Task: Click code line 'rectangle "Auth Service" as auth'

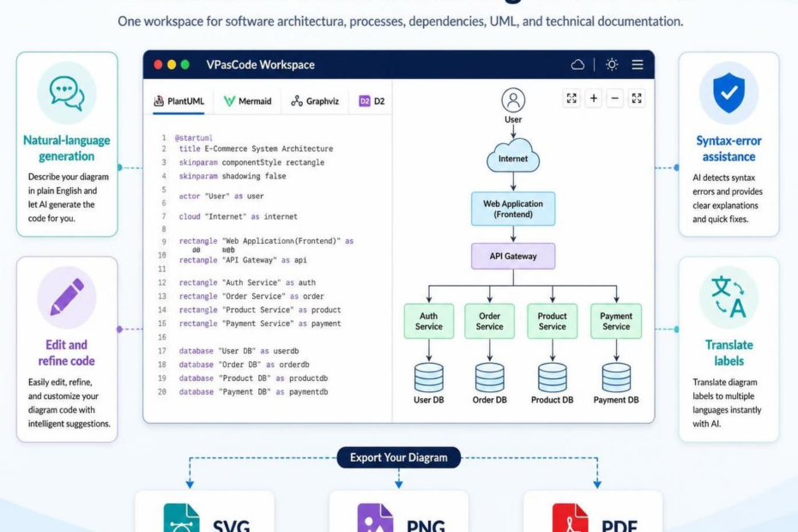Action: [x=247, y=282]
